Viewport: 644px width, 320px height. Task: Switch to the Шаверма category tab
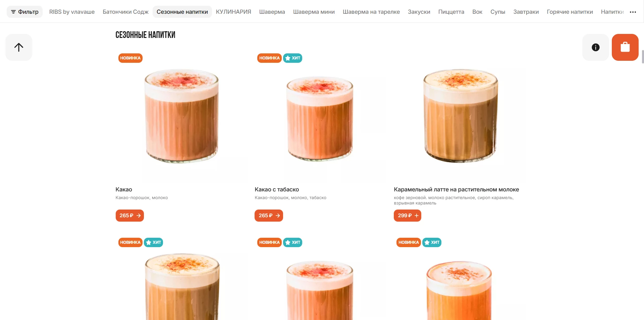point(272,12)
